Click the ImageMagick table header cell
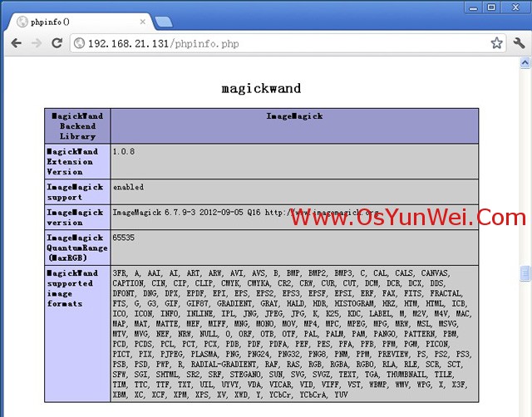Viewport: 532px width, 417px height. tap(294, 116)
